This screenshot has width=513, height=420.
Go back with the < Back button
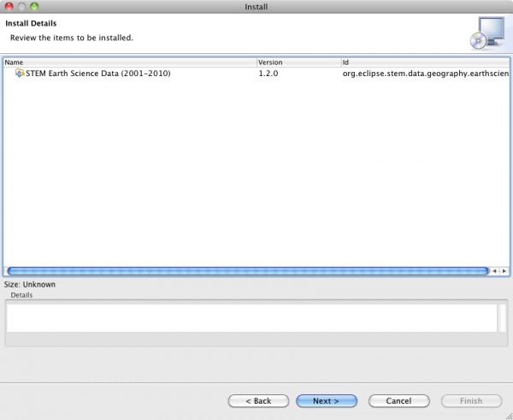tap(257, 400)
